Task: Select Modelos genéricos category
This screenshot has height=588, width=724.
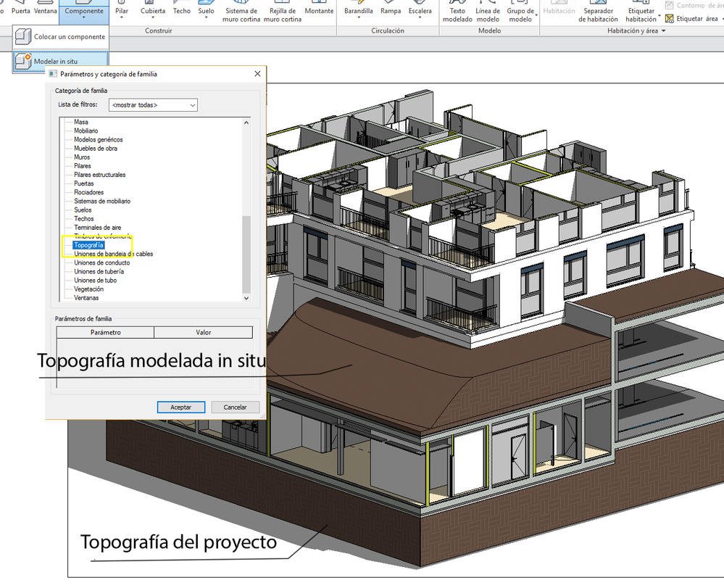Action: [x=99, y=139]
